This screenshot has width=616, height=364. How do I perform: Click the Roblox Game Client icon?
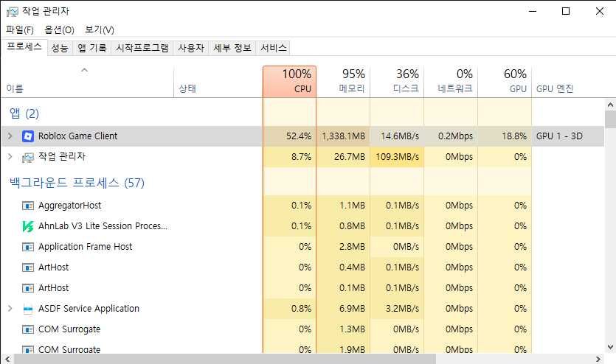click(28, 136)
